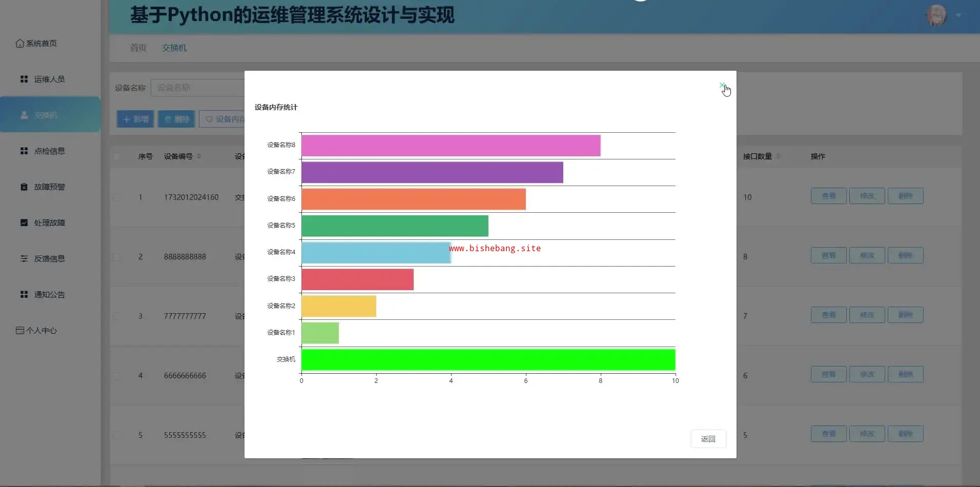
Task: Click device number 5555555555 cell
Action: [x=185, y=435]
